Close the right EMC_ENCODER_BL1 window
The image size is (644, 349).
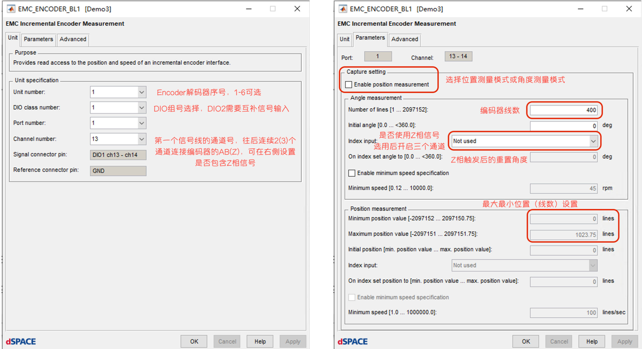(629, 9)
